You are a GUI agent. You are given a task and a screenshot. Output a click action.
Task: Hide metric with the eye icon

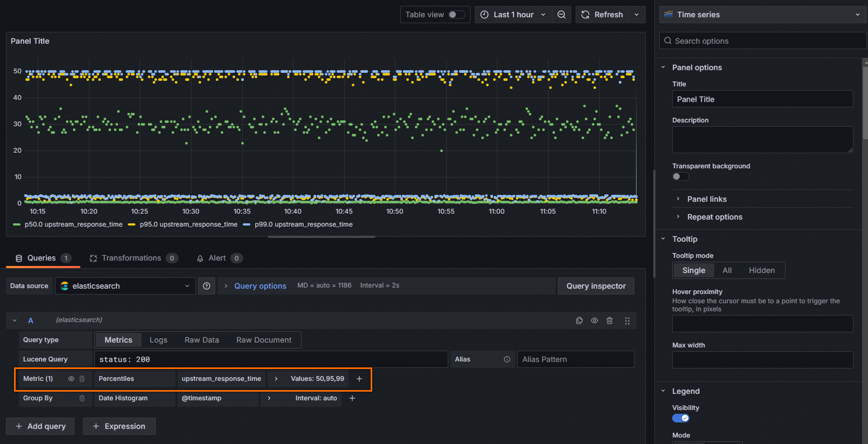click(71, 379)
